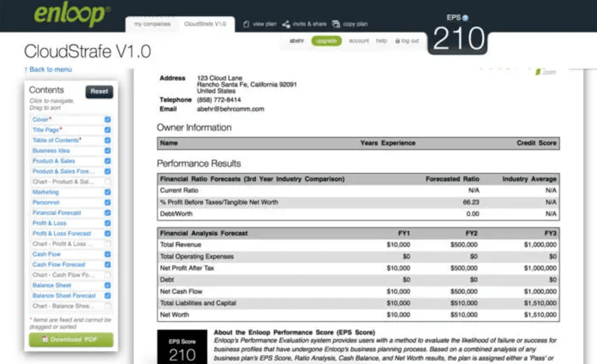Click the EPS info icon
Screen dimensions: 597x364
[x=465, y=18]
